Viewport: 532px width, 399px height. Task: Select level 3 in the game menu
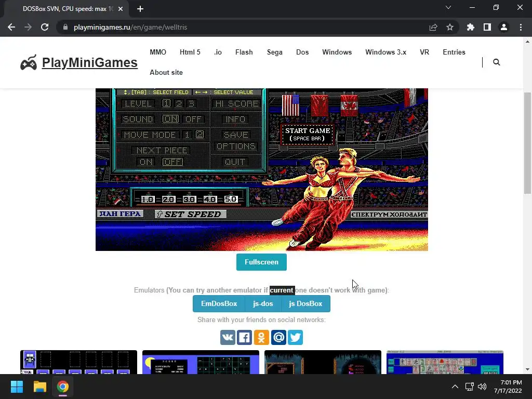coord(192,103)
